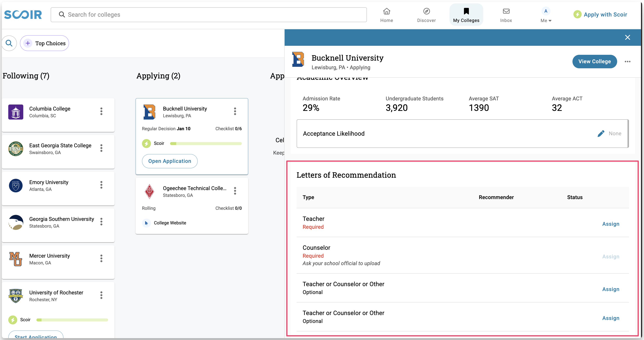644x340 pixels.
Task: Edit Acceptance Likelihood with pencil icon
Action: (x=601, y=134)
